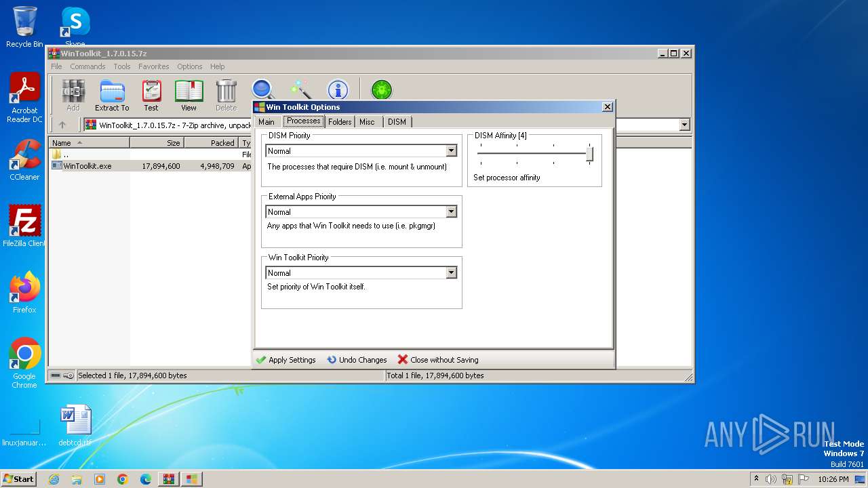Click the File Explorer taskbar icon
868x488 pixels.
click(x=77, y=479)
